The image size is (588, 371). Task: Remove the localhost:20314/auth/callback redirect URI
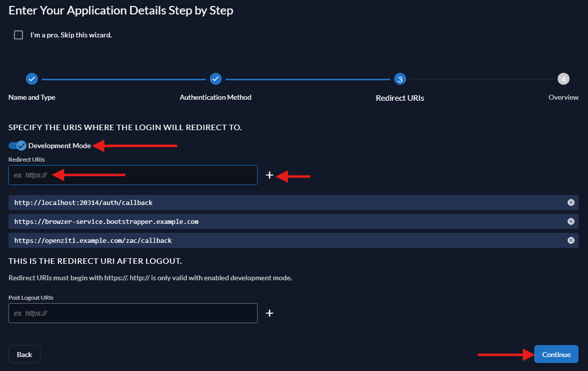click(x=571, y=202)
